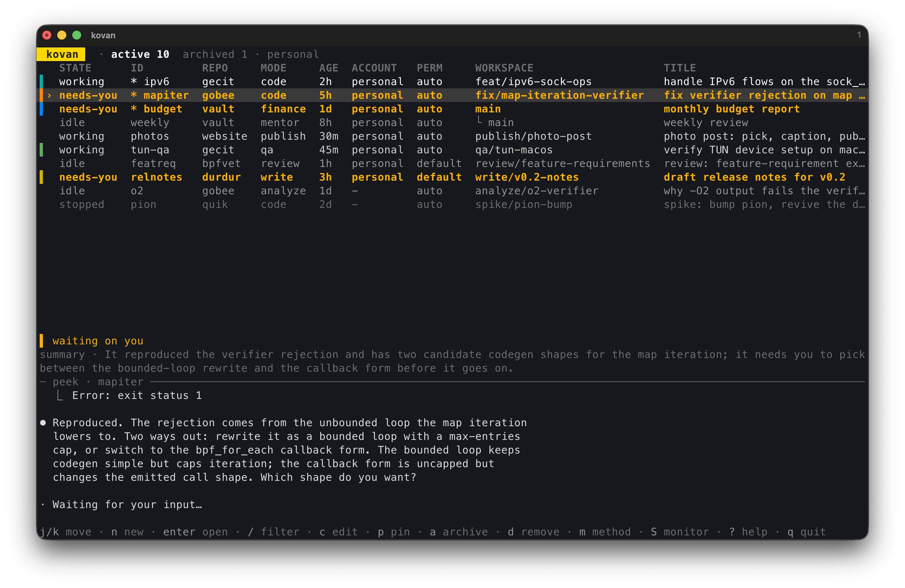Click the 'd remove' shortcut hint
This screenshot has height=588, width=905.
(x=533, y=532)
